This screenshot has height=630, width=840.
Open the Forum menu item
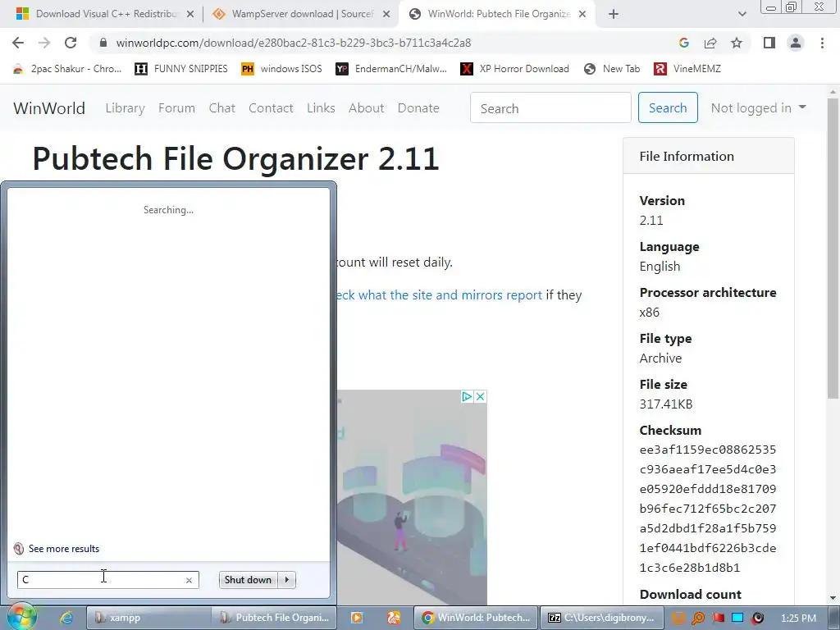176,108
